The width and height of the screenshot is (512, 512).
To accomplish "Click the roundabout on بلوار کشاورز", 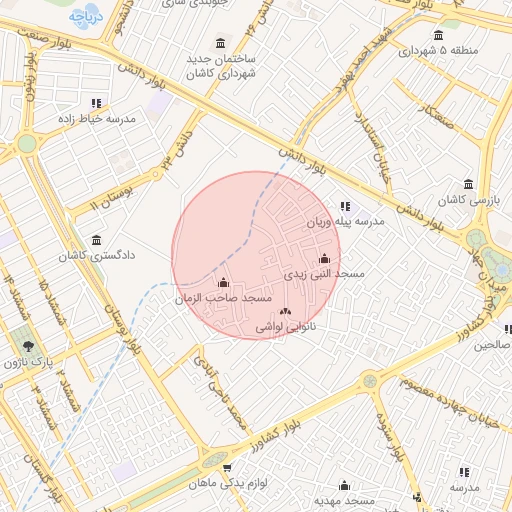I will [370, 381].
